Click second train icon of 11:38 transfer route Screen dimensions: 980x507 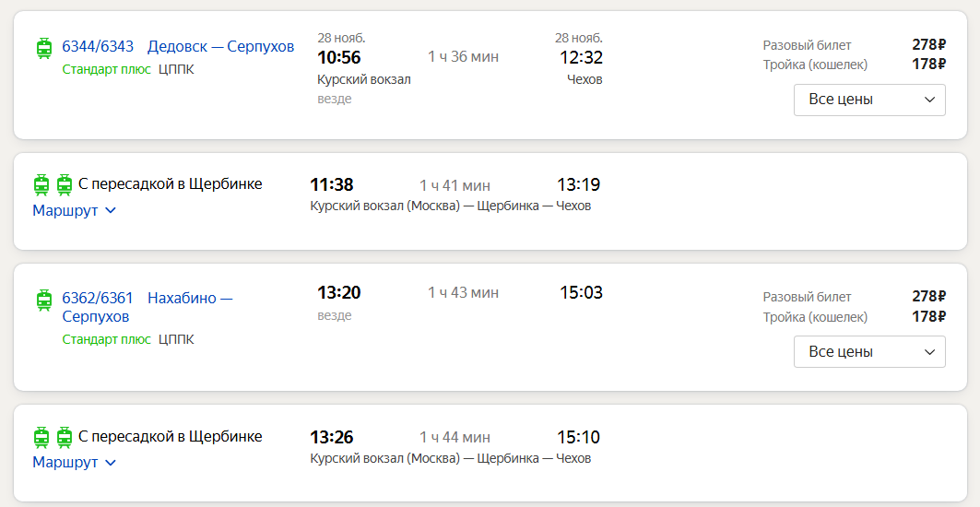[x=65, y=185]
